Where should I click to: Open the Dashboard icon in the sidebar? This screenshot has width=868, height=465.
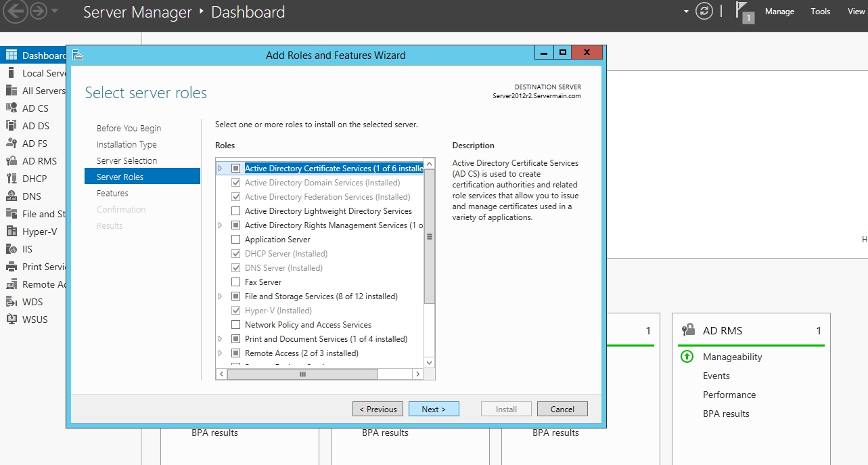click(12, 56)
